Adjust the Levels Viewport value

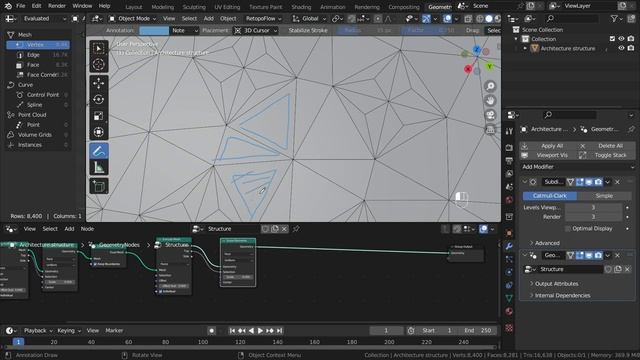[x=593, y=207]
